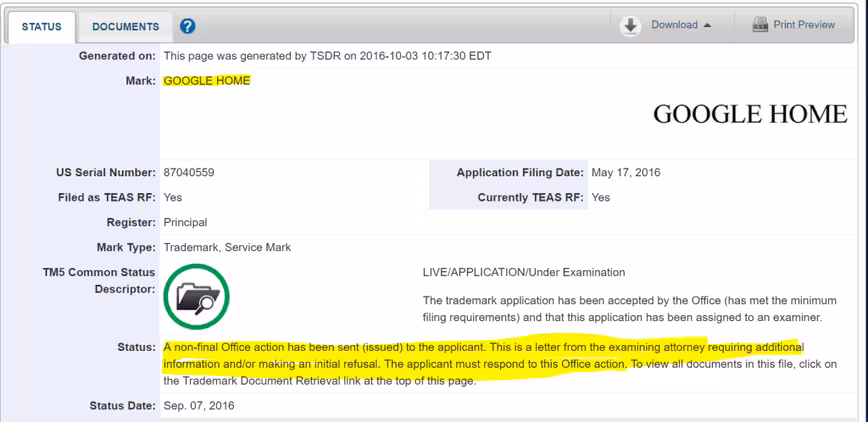Expand the Download dropdown arrow
The image size is (868, 422).
click(x=707, y=25)
